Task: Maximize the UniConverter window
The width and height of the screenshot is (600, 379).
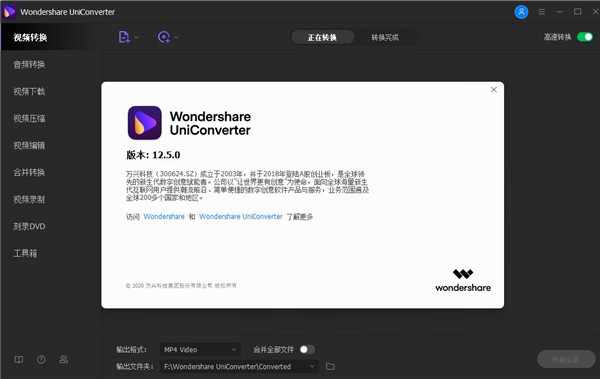Action: (577, 12)
